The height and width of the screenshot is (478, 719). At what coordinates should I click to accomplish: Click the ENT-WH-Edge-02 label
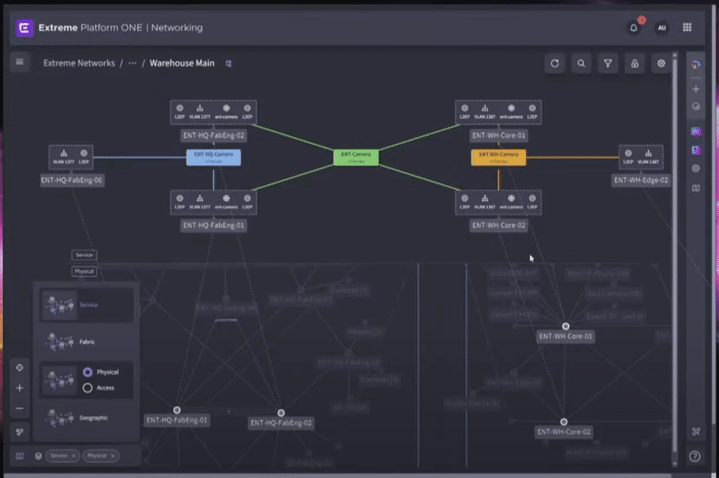click(641, 180)
